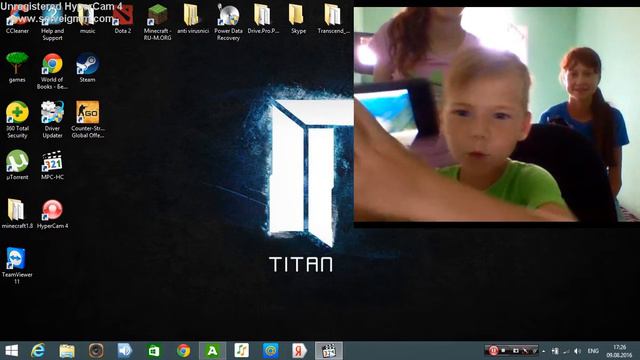Launch the Steam desktop shortcut

[x=87, y=68]
